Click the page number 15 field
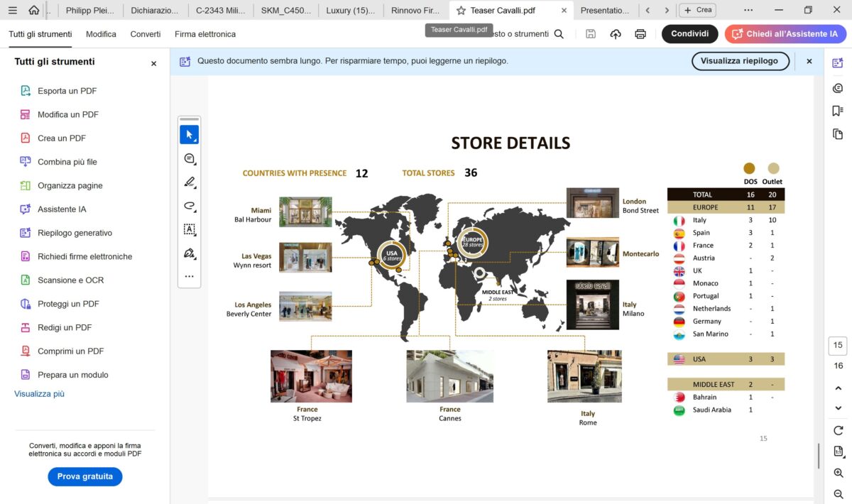Image resolution: width=852 pixels, height=504 pixels. pos(838,346)
